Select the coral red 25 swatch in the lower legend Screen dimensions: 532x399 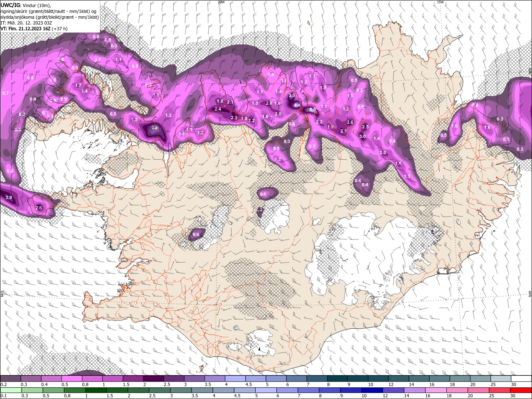point(500,390)
